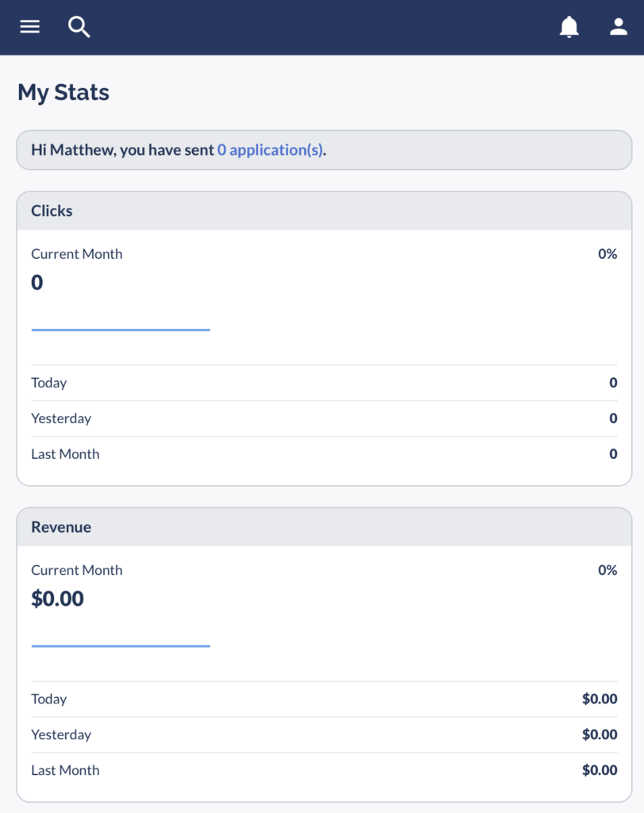Screen dimensions: 644x813
Task: Open the hamburger navigation menu
Action: 29,27
